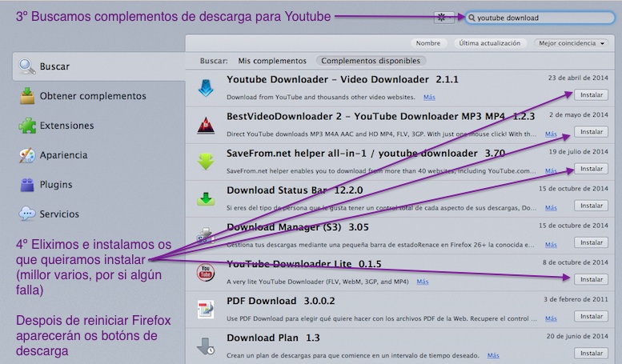Click the Buscar magnifier icon in sidebar

(27, 66)
